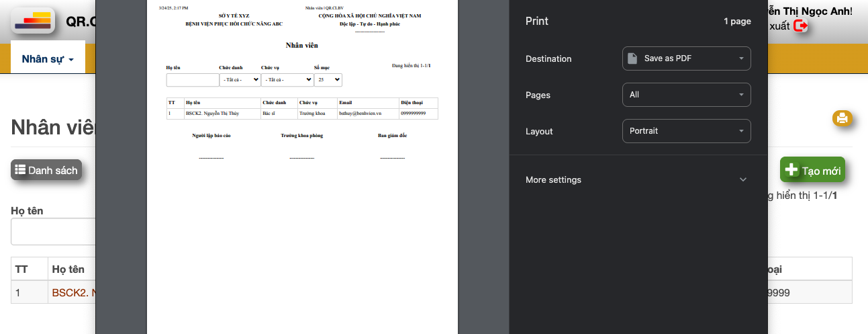Click the email bsthuy@benhvien.vn in preview
Viewport: 868px width, 334px height.
coord(360,114)
